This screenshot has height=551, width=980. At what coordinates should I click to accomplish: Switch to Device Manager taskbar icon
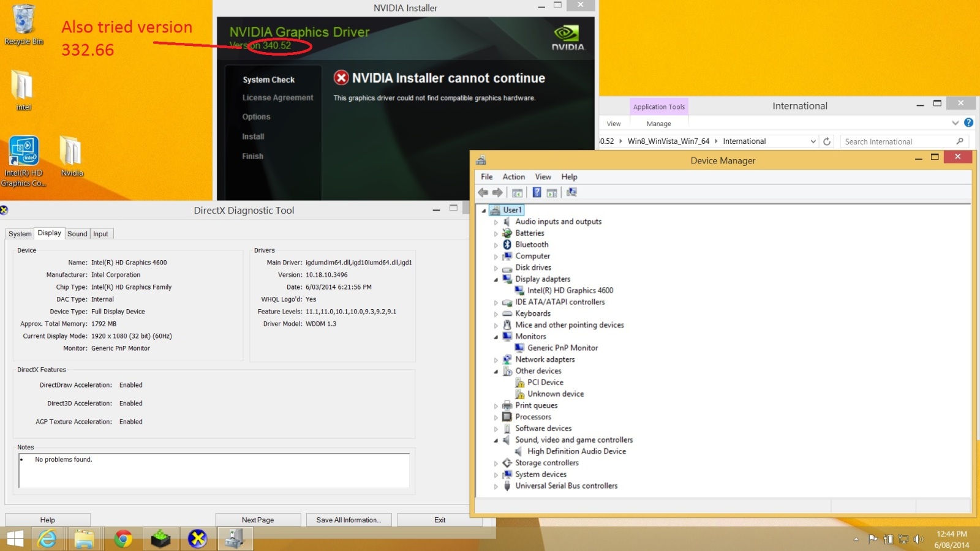(x=235, y=539)
